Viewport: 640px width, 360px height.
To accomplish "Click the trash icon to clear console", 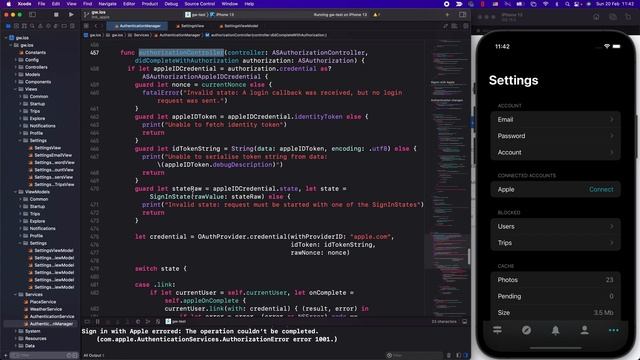I will click(x=449, y=355).
